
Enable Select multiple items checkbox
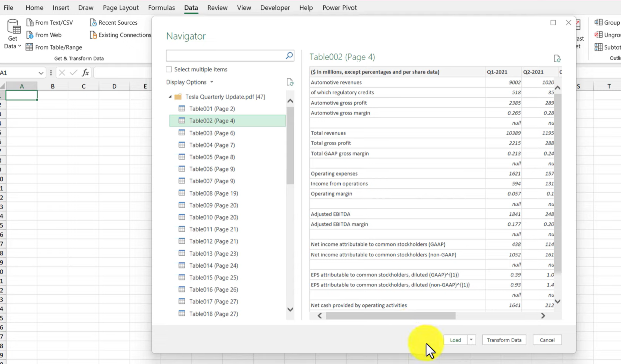169,69
